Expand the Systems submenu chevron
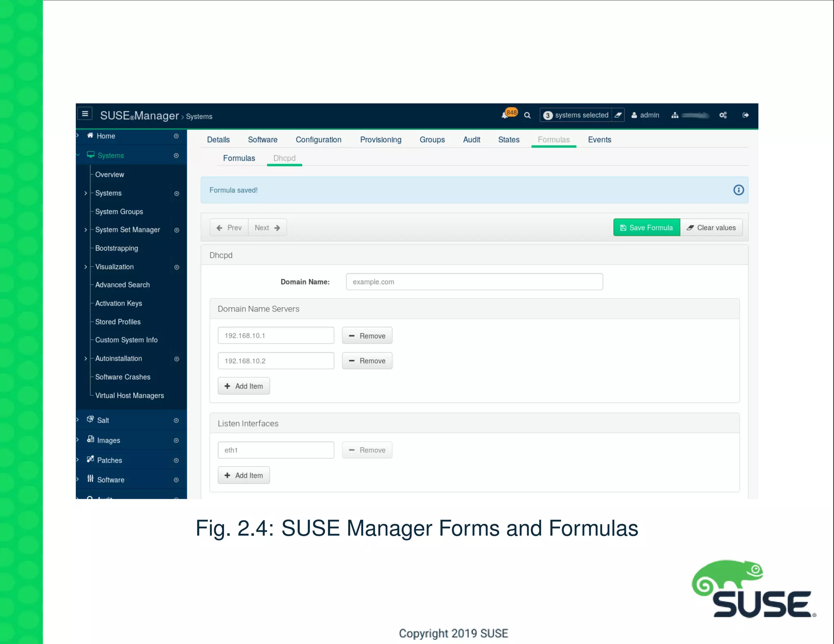The width and height of the screenshot is (834, 644). click(86, 193)
